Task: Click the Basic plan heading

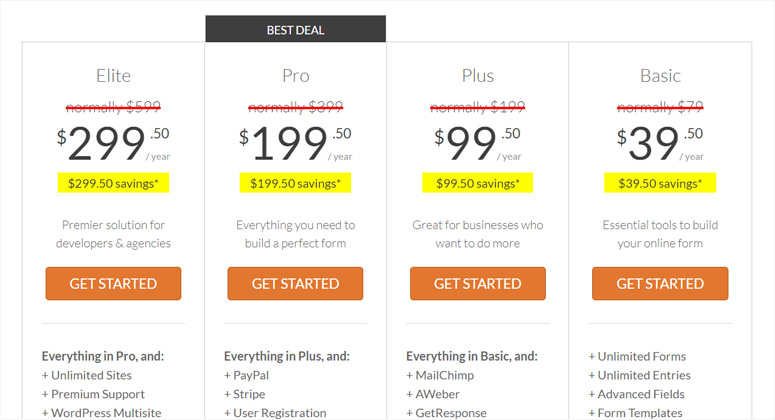Action: 660,76
